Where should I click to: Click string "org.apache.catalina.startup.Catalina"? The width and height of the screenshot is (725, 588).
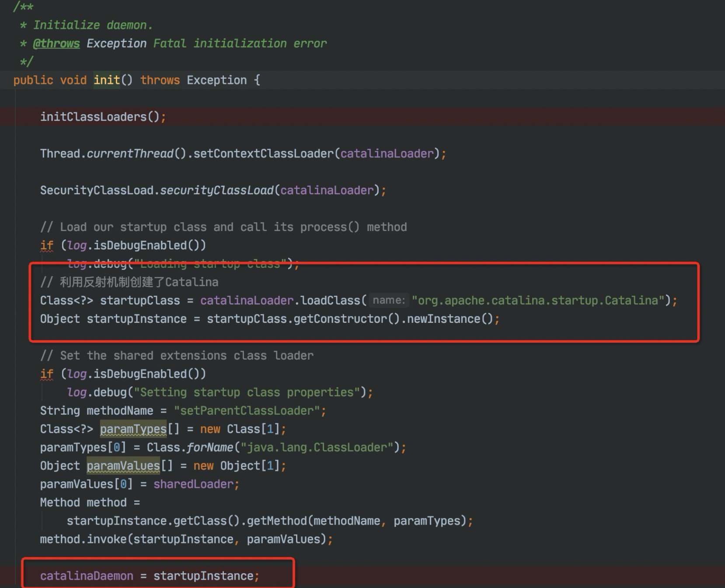538,301
